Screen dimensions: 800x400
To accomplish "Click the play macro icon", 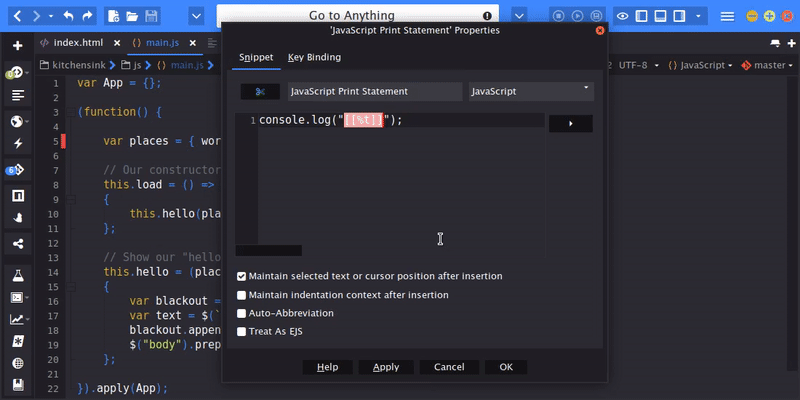I will pyautogui.click(x=577, y=16).
